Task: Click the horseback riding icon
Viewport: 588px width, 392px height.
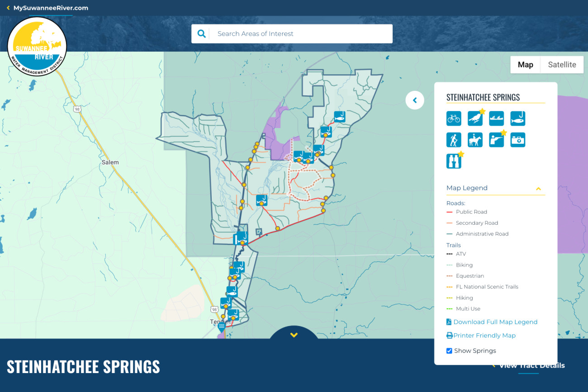Action: pyautogui.click(x=475, y=140)
